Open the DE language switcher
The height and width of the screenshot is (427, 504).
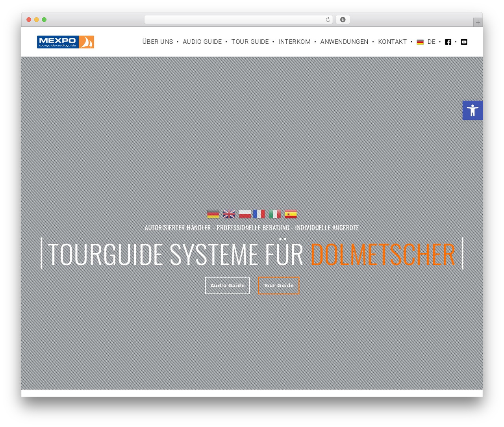426,42
